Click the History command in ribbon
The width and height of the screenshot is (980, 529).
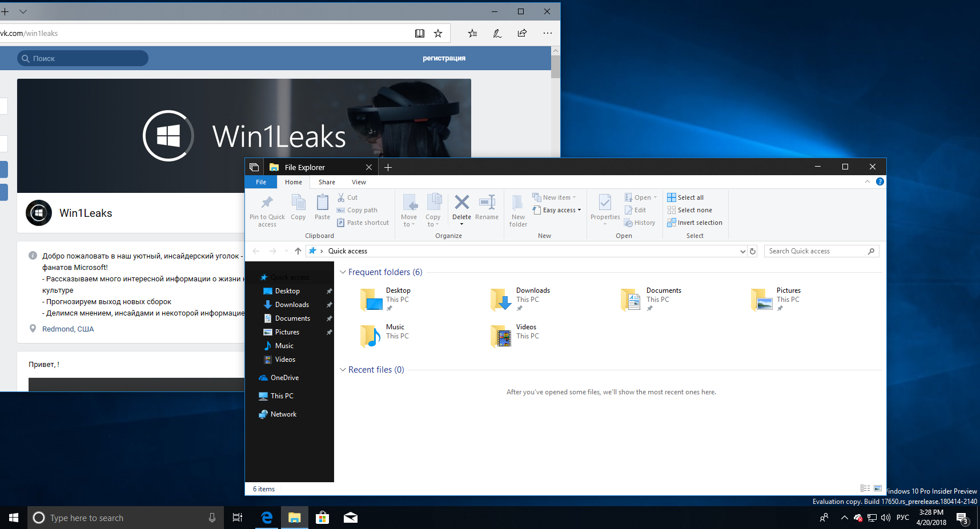[640, 223]
